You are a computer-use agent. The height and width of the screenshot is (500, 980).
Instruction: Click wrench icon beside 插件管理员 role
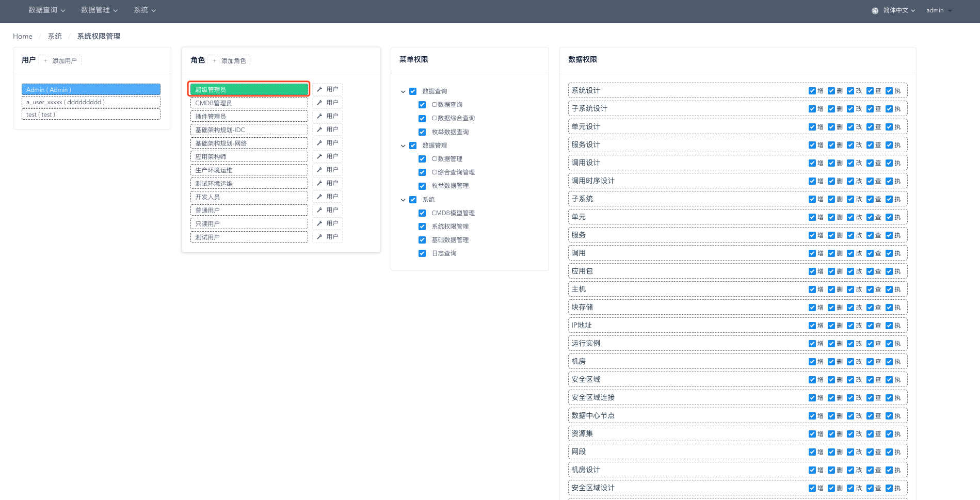319,116
